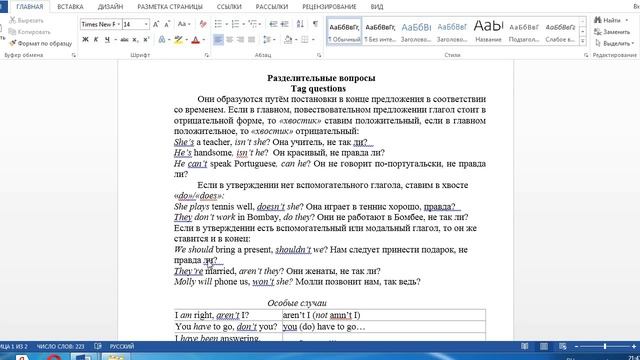Image resolution: width=640 pixels, height=360 pixels.
Task: Open the Шрифт font dialog launcher
Action: tap(207, 55)
